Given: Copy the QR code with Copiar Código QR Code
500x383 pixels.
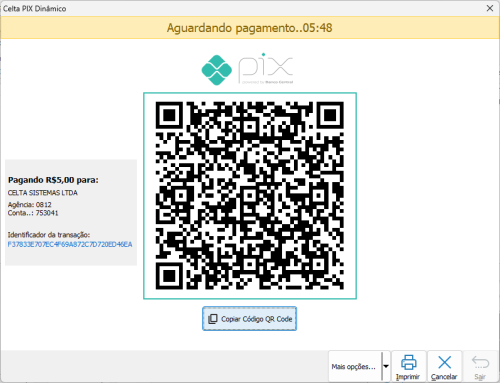Looking at the screenshot, I should coord(249,319).
